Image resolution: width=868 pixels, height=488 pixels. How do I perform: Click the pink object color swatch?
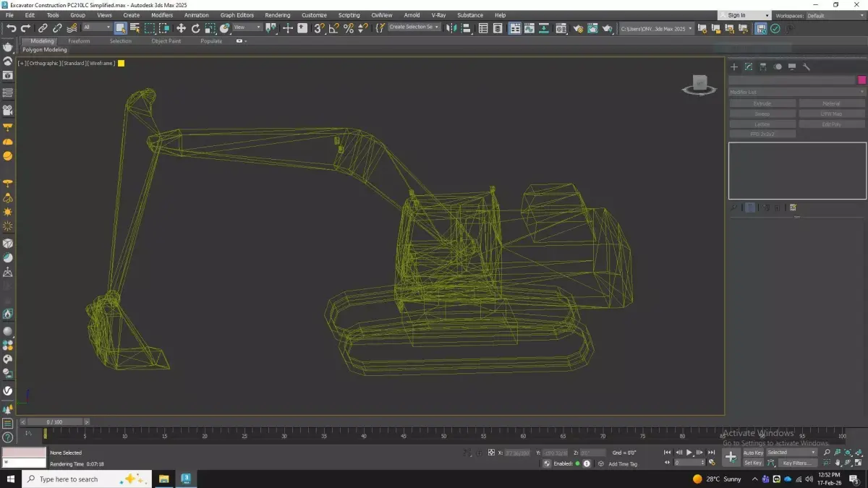(x=861, y=80)
